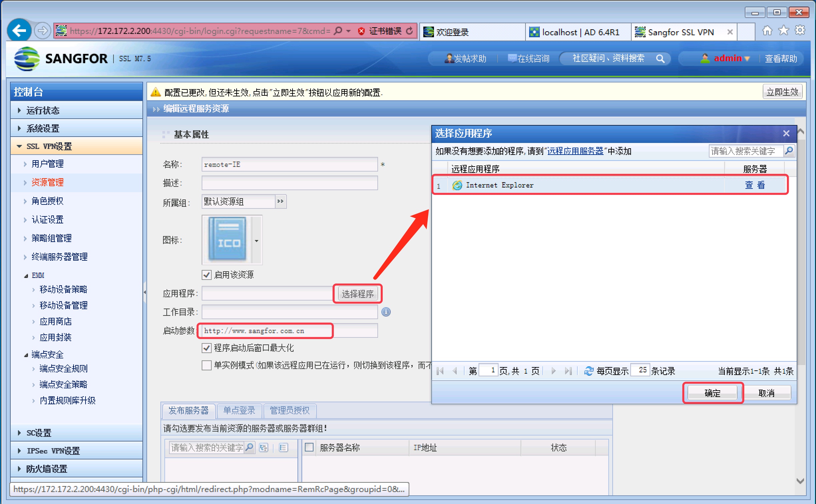Open the icon picker dropdown arrow

[257, 241]
